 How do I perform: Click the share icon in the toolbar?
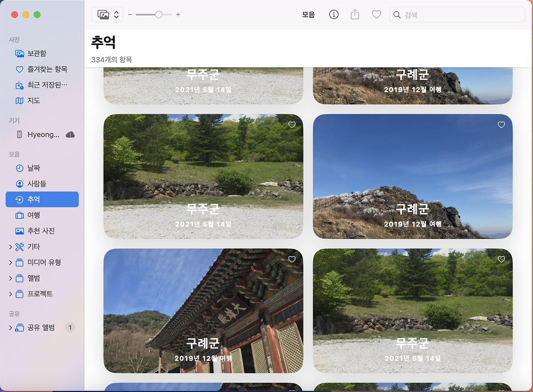coord(355,15)
